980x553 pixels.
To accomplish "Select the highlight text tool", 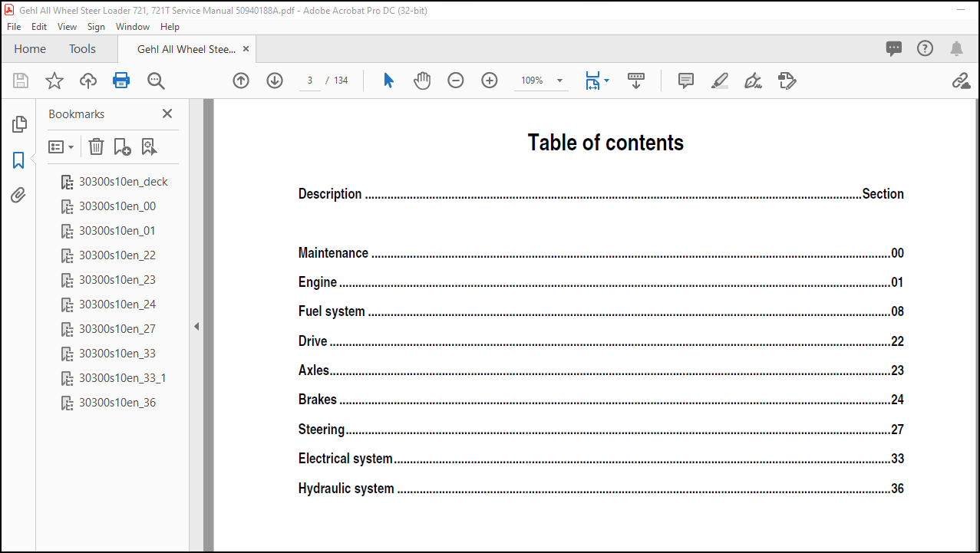I will pos(720,81).
